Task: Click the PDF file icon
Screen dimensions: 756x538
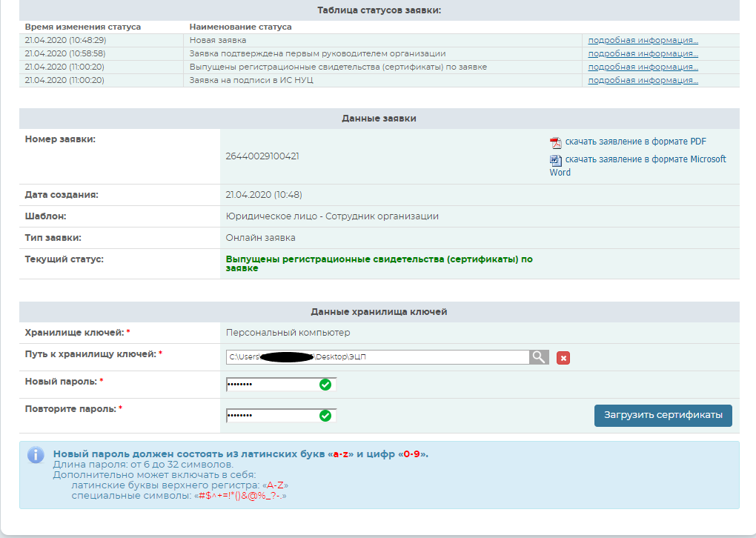Action: (x=556, y=142)
